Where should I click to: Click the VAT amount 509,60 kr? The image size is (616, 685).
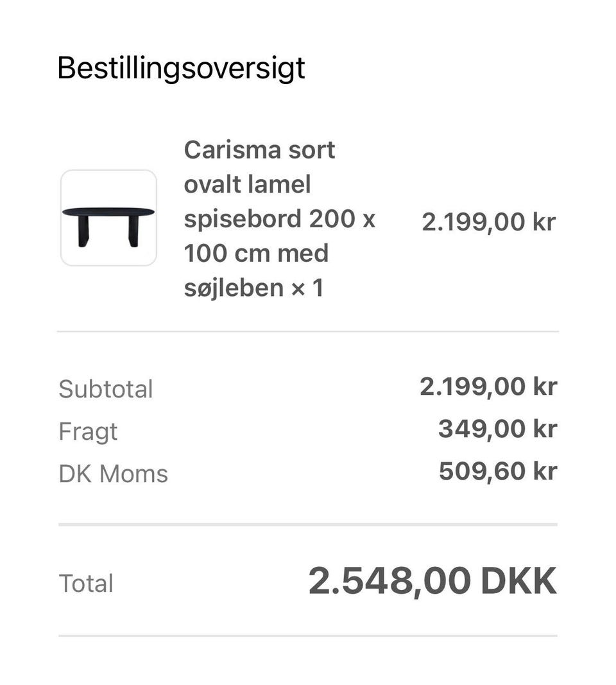pyautogui.click(x=498, y=471)
